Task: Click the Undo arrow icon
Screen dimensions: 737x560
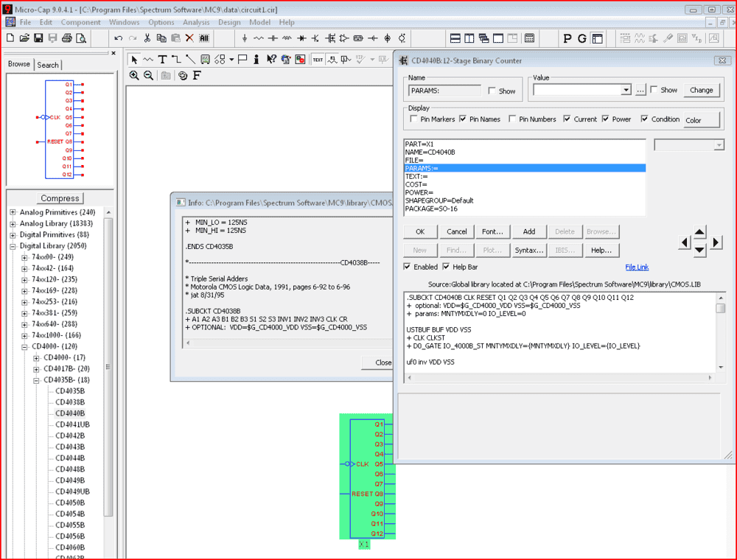Action: click(119, 38)
